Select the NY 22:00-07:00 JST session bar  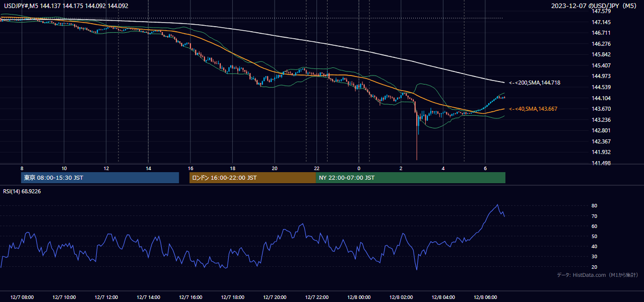[411, 178]
